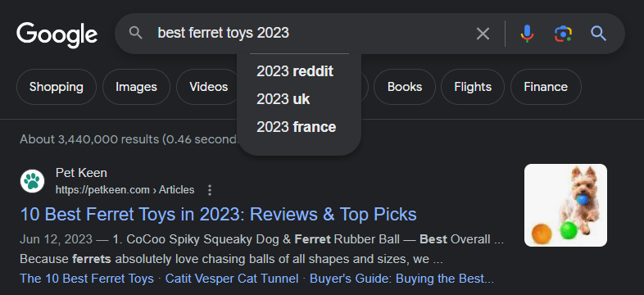Open the Videos filter tab
The height and width of the screenshot is (295, 644).
click(208, 87)
